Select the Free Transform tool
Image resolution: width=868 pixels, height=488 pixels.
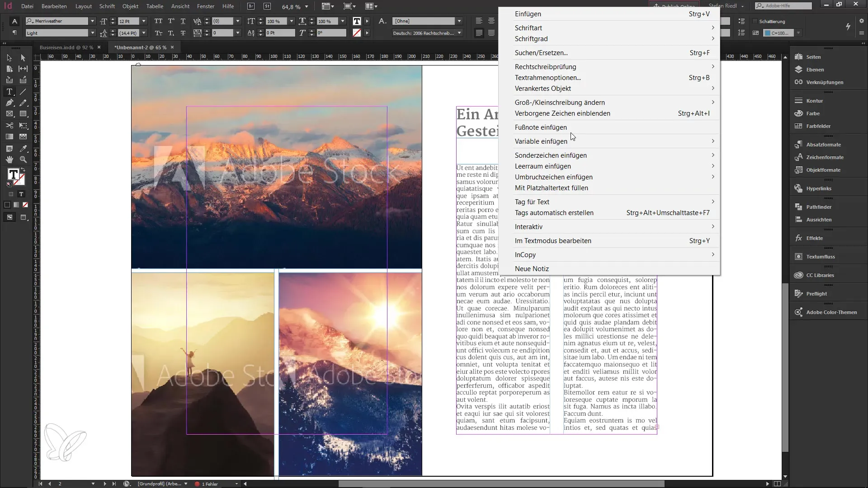pos(23,125)
